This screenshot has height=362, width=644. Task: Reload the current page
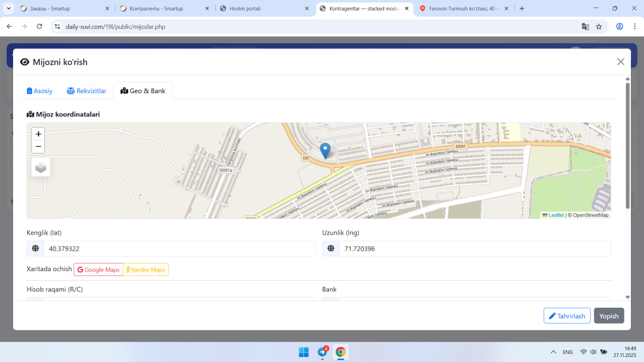[39, 27]
